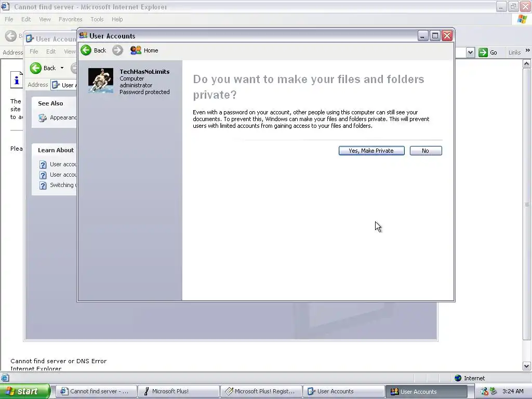Click the tray icon beside the clock
This screenshot has width=532, height=399.
(494, 391)
